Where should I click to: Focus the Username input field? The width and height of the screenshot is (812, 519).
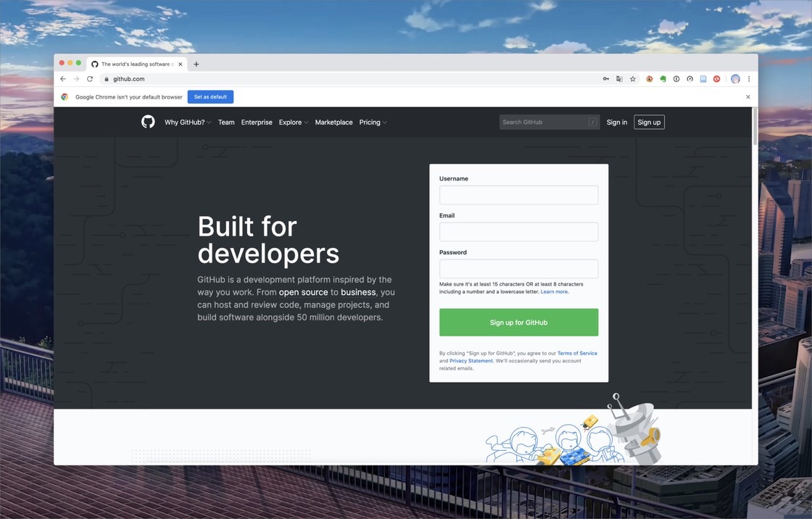tap(518, 195)
